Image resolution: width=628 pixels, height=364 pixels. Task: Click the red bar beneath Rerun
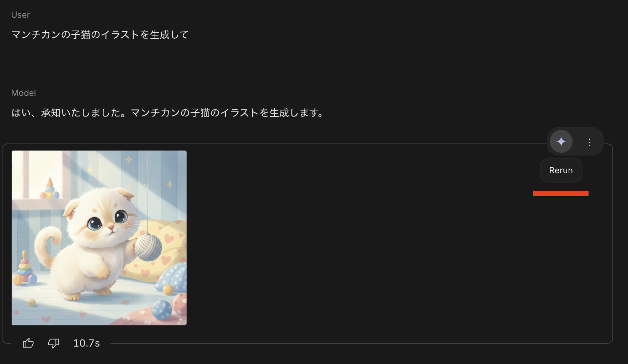(561, 193)
